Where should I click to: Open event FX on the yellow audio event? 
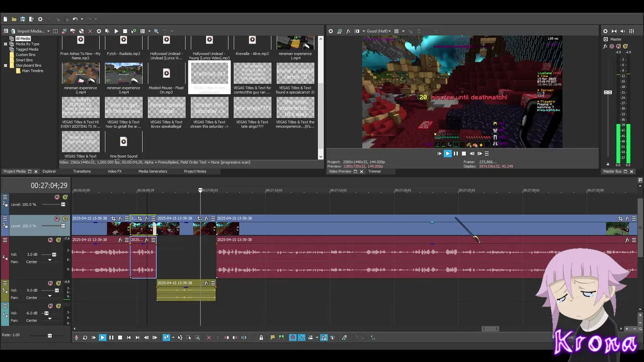click(x=206, y=283)
